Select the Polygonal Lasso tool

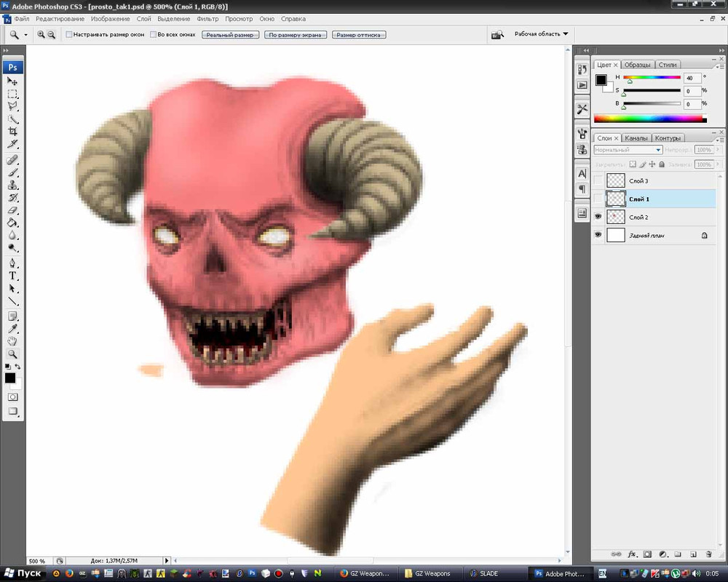[x=12, y=106]
